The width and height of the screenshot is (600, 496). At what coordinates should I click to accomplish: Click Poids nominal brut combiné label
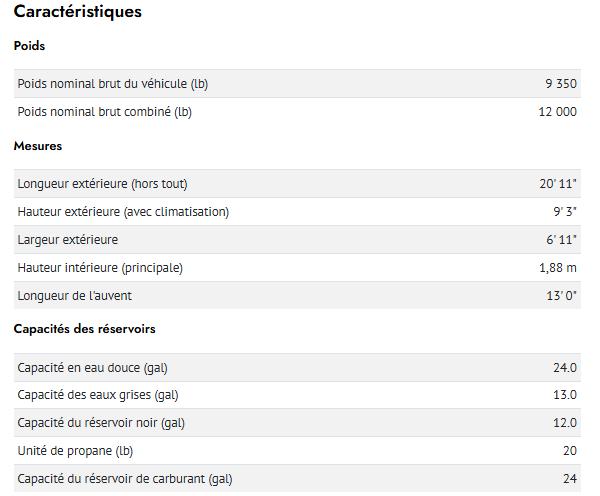104,112
